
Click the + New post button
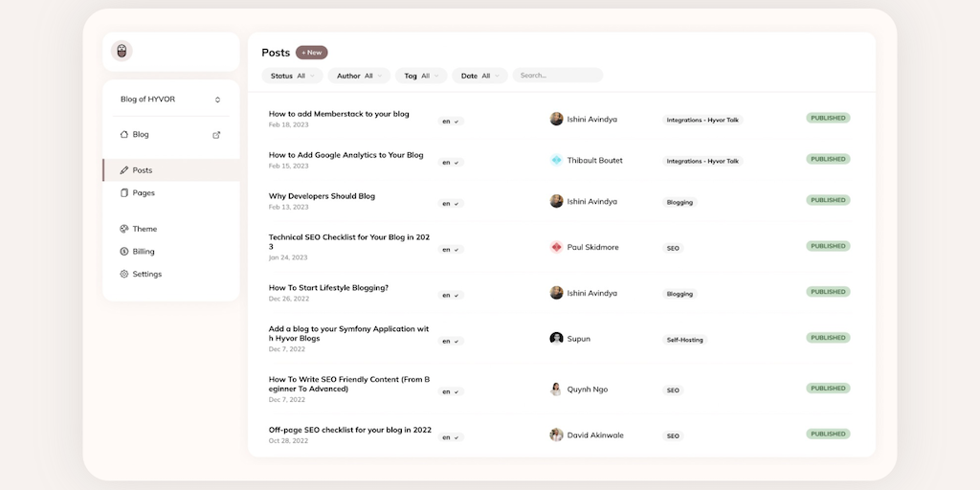(311, 53)
